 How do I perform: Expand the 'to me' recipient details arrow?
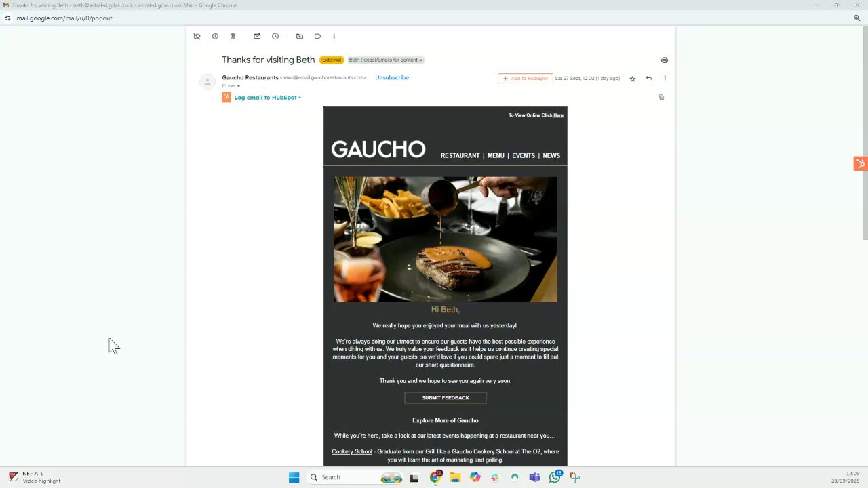tap(238, 86)
